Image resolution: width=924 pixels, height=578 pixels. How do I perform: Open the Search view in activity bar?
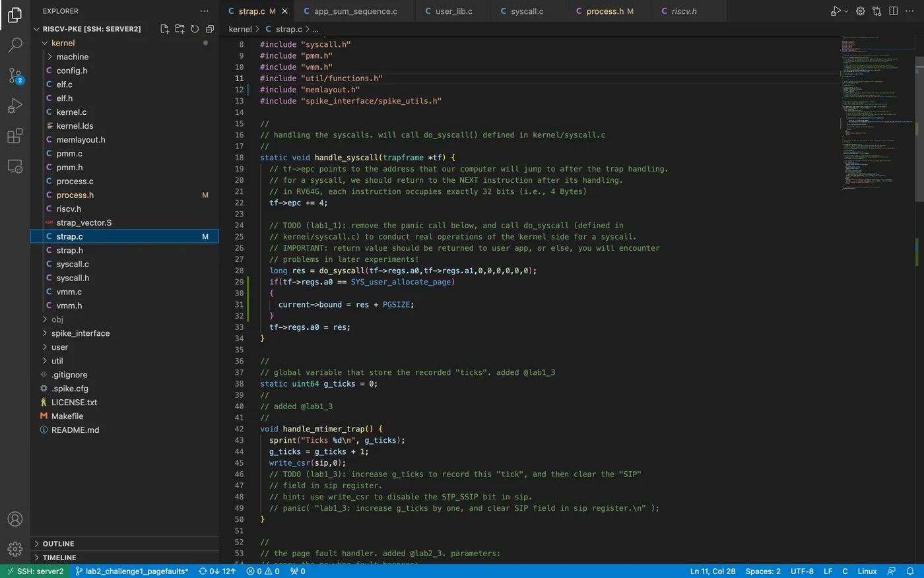coord(15,45)
